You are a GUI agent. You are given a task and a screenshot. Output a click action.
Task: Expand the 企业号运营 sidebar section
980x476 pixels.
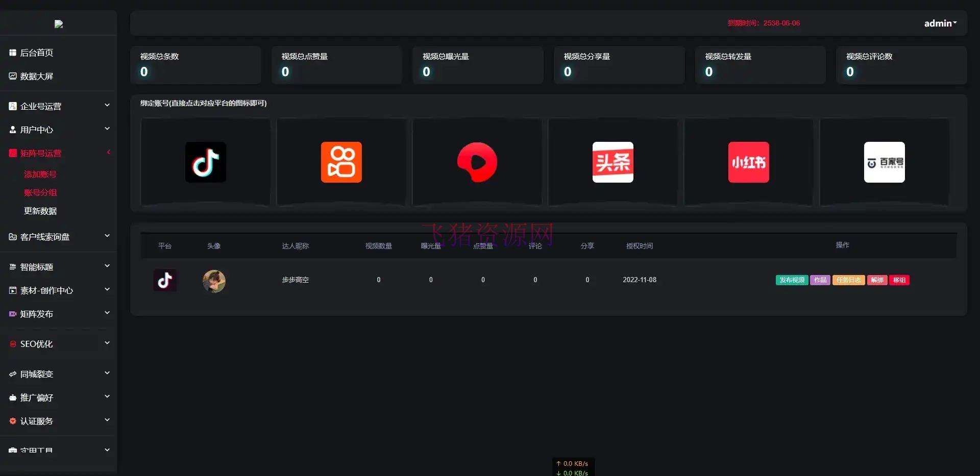click(x=58, y=106)
